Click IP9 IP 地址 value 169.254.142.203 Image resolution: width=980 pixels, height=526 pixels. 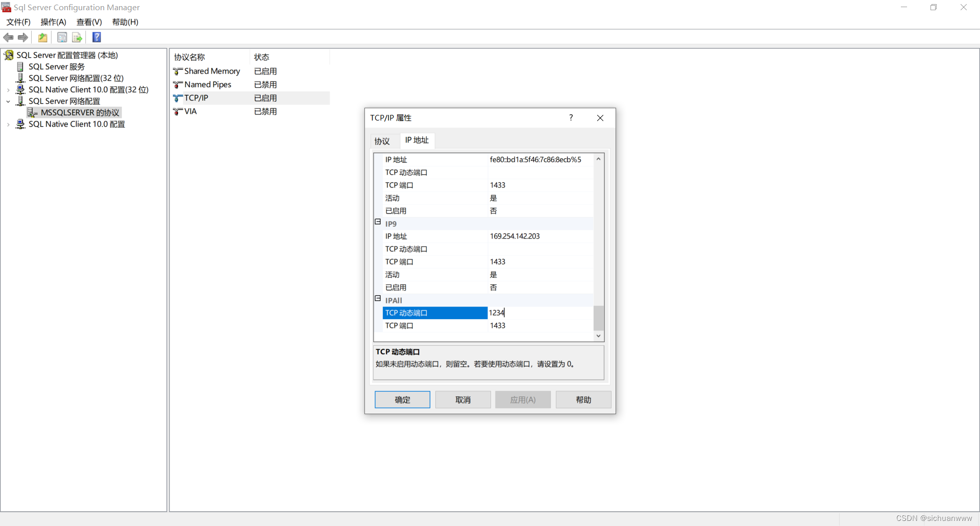pos(514,236)
